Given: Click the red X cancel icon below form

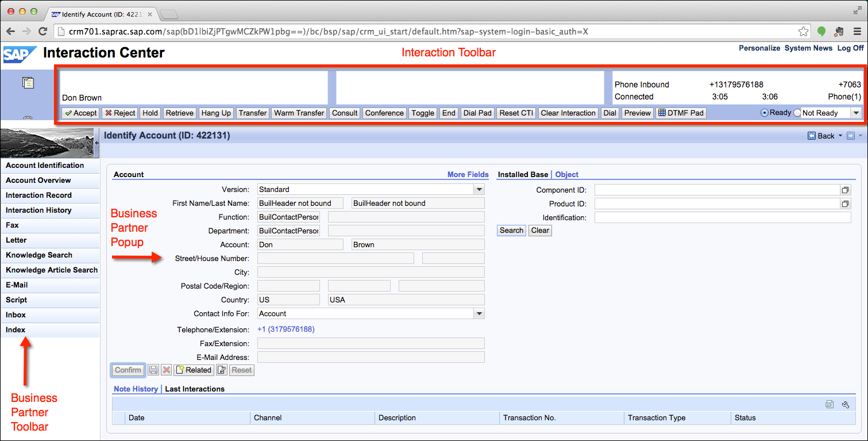Looking at the screenshot, I should 167,370.
